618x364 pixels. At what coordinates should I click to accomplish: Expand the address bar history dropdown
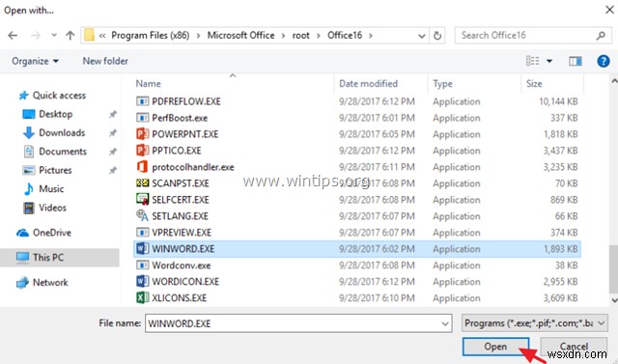tap(421, 36)
